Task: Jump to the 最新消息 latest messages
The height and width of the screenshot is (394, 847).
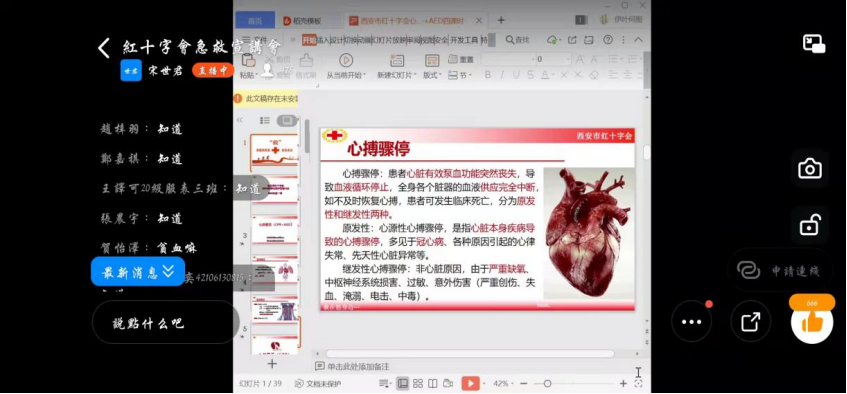Action: [138, 271]
